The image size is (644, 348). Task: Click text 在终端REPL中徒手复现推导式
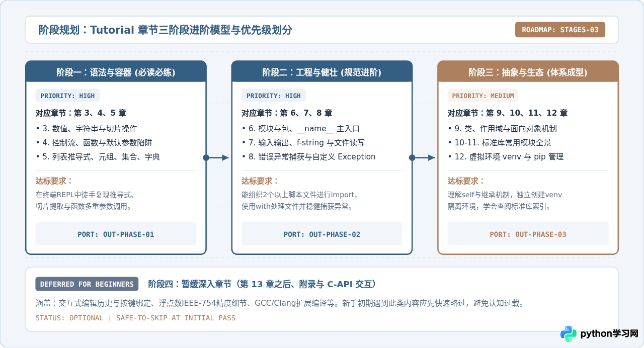[x=86, y=195]
